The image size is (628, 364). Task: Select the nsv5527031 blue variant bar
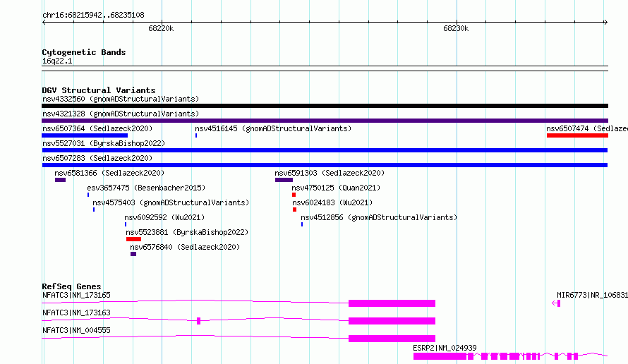pos(325,150)
